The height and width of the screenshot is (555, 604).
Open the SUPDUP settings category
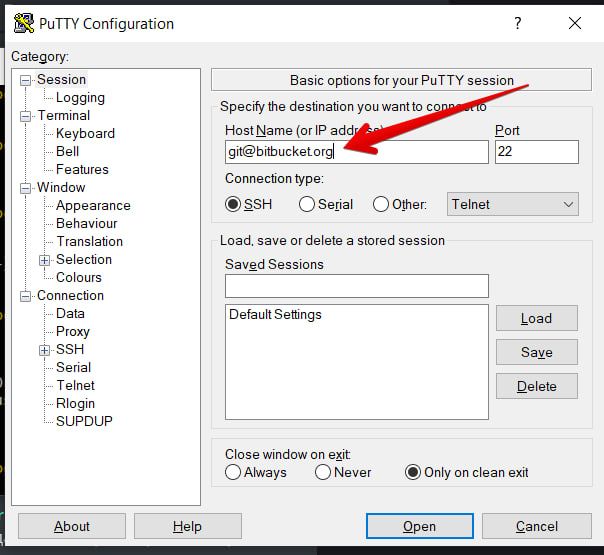(x=84, y=421)
